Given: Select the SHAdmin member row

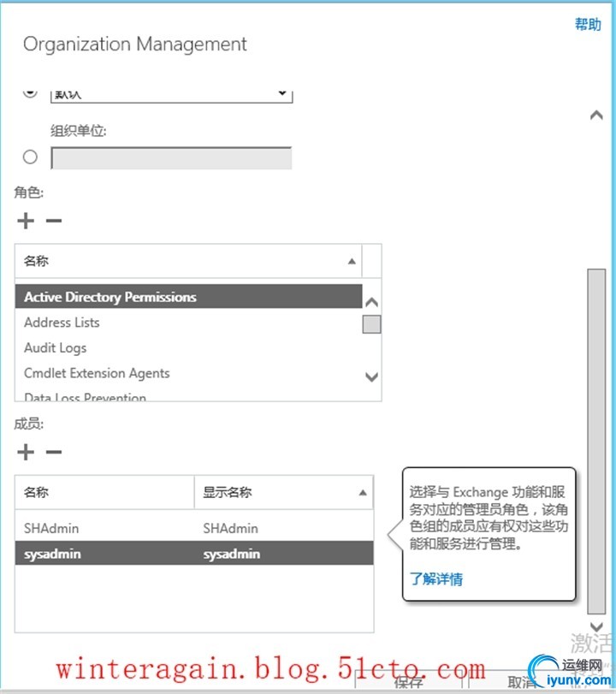Looking at the screenshot, I should (x=194, y=528).
